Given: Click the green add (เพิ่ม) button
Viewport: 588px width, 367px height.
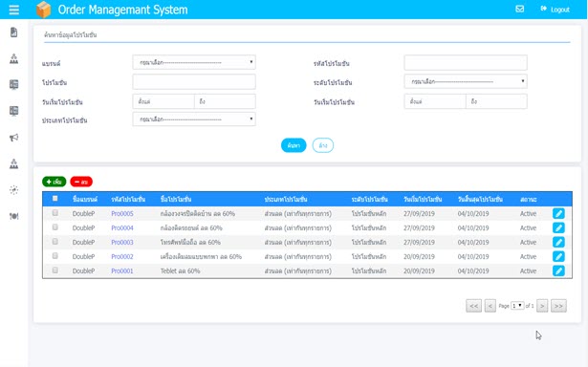Looking at the screenshot, I should [x=54, y=182].
